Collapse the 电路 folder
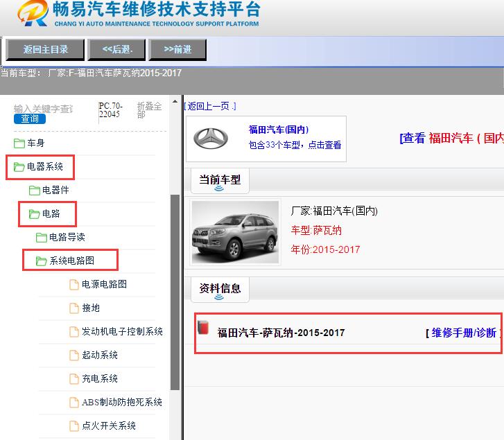The height and width of the screenshot is (440, 504). (x=51, y=214)
